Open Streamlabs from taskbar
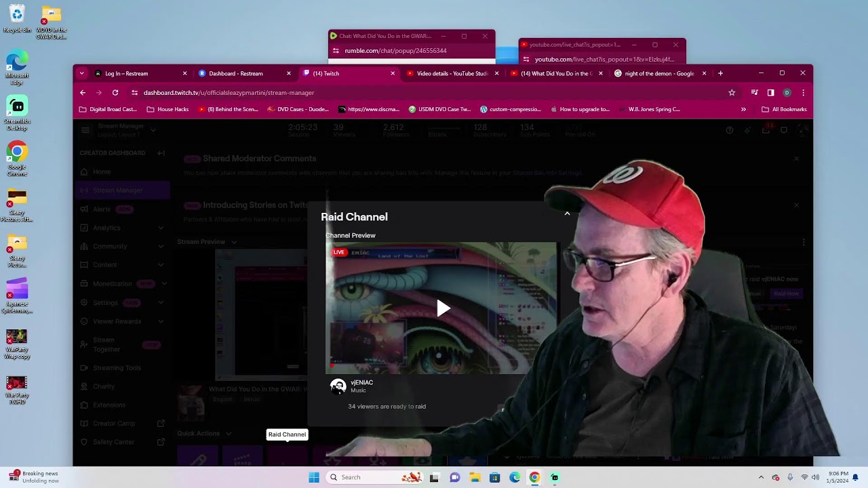The image size is (868, 488). (x=555, y=477)
